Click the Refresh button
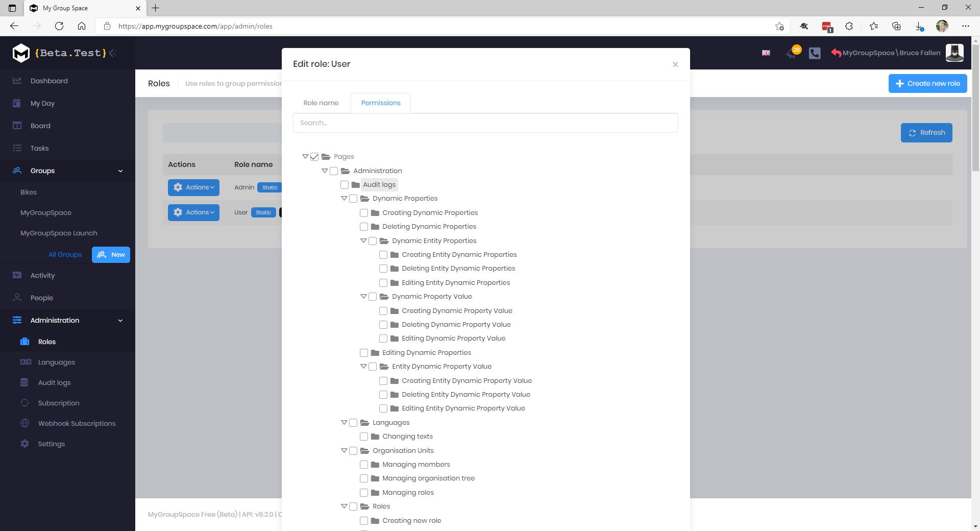 (x=926, y=133)
